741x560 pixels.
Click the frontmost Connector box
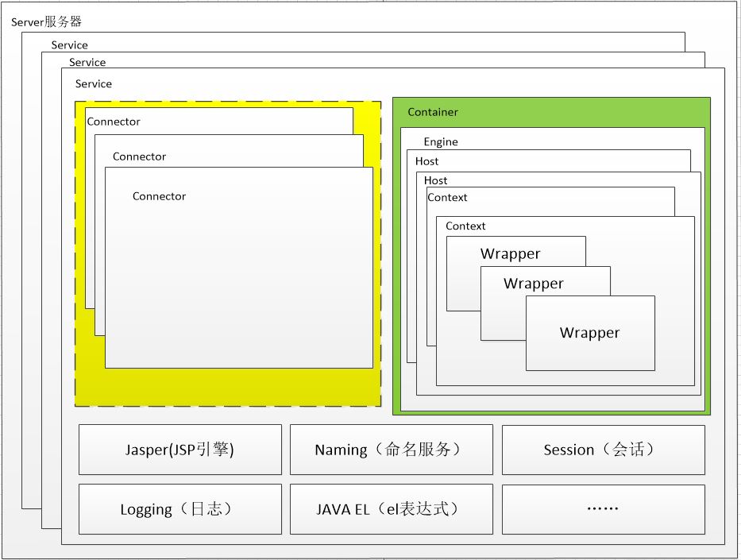[x=238, y=270]
